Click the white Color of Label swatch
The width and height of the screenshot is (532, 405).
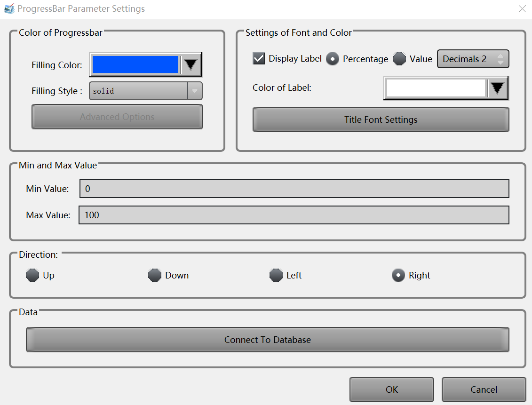tap(436, 88)
